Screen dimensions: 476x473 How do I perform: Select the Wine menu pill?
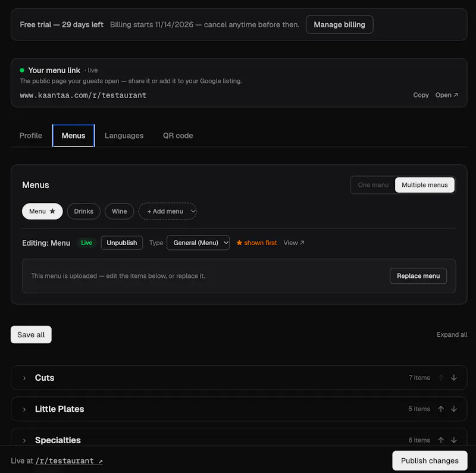tap(120, 211)
